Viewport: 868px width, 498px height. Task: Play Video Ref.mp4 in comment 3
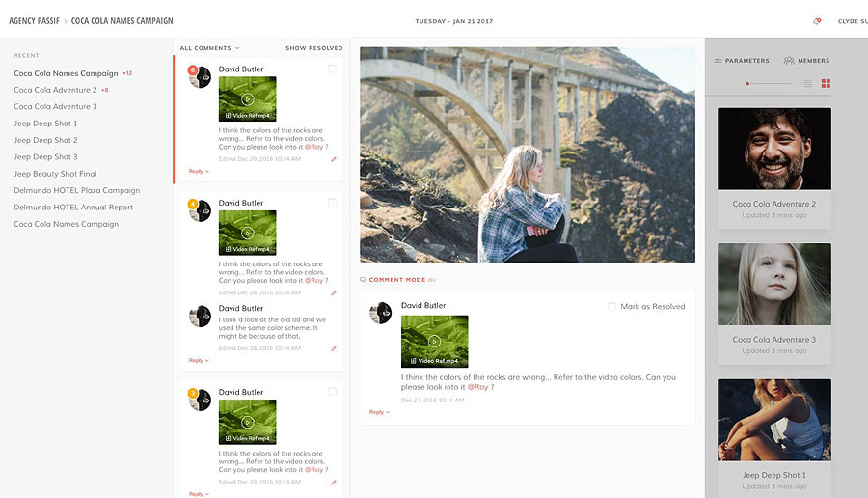tap(248, 422)
